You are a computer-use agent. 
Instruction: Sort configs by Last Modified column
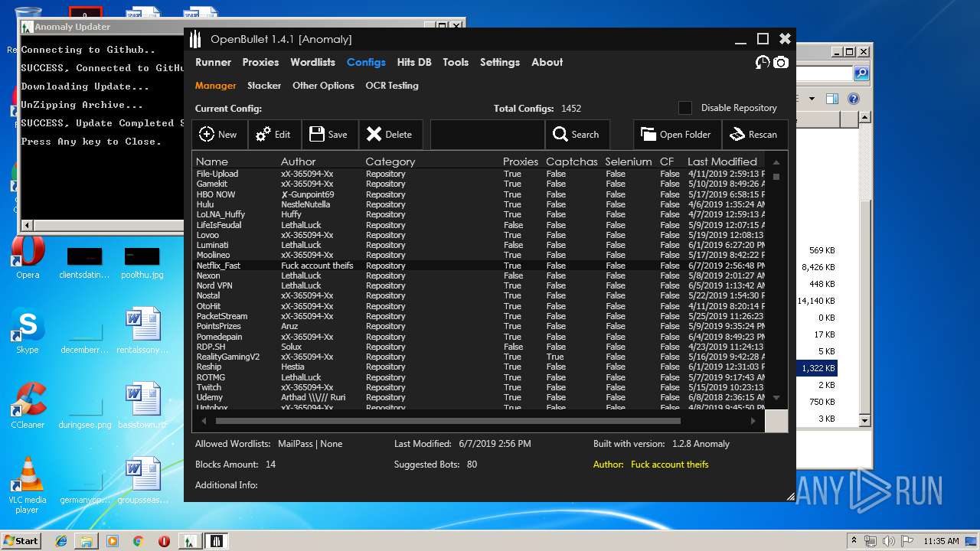722,161
